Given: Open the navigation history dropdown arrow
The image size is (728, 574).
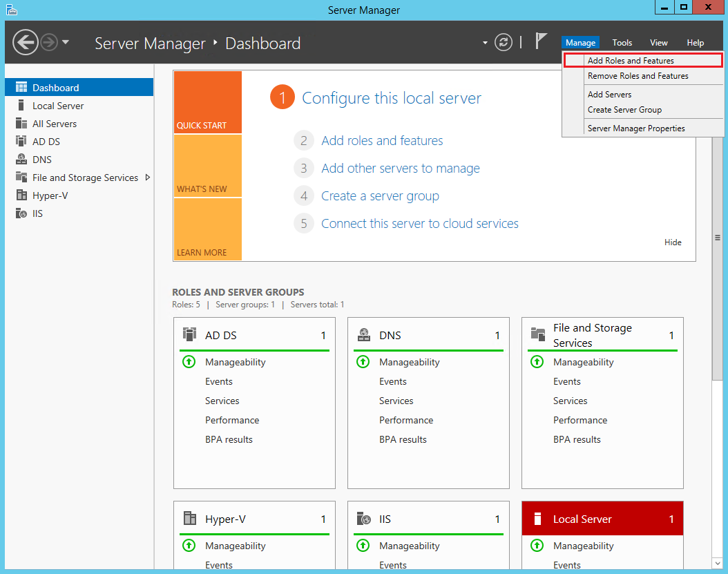Looking at the screenshot, I should 66,42.
